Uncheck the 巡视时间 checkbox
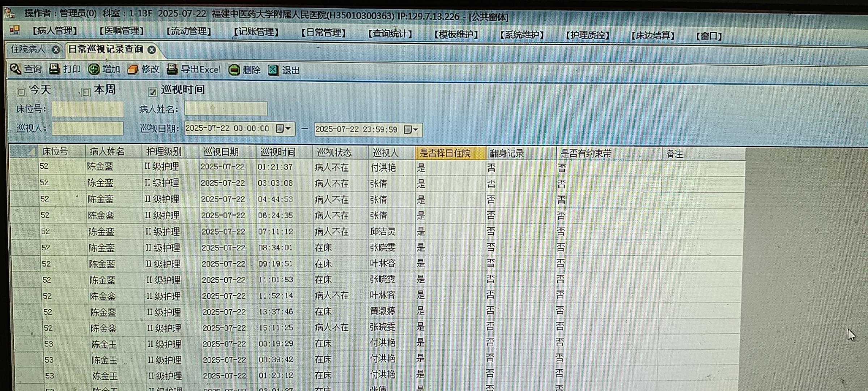Viewport: 868px width, 391px height. (x=152, y=92)
